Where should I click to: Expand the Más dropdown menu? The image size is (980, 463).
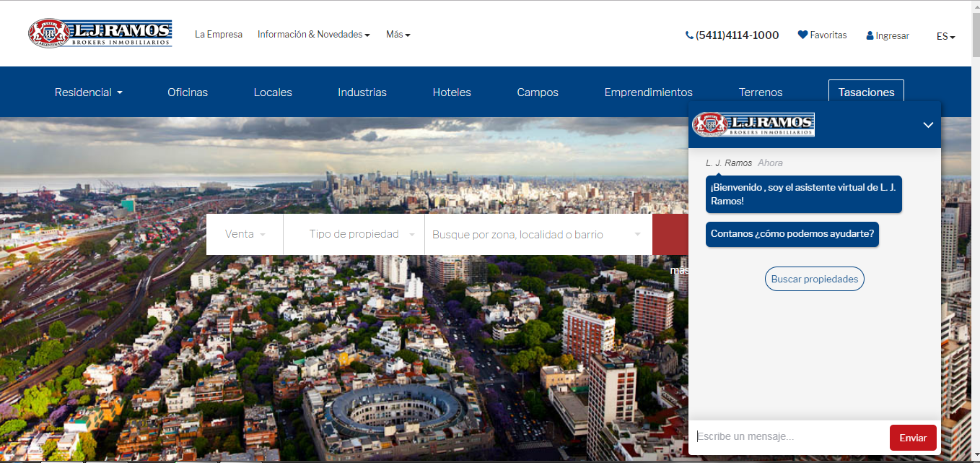point(398,34)
